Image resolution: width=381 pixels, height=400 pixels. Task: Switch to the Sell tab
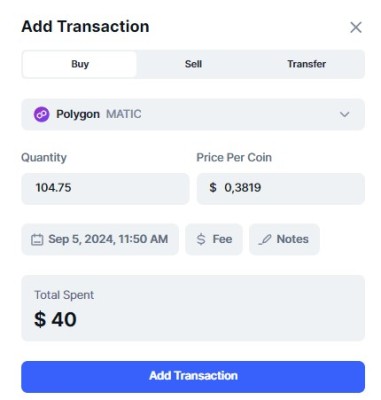tap(193, 64)
